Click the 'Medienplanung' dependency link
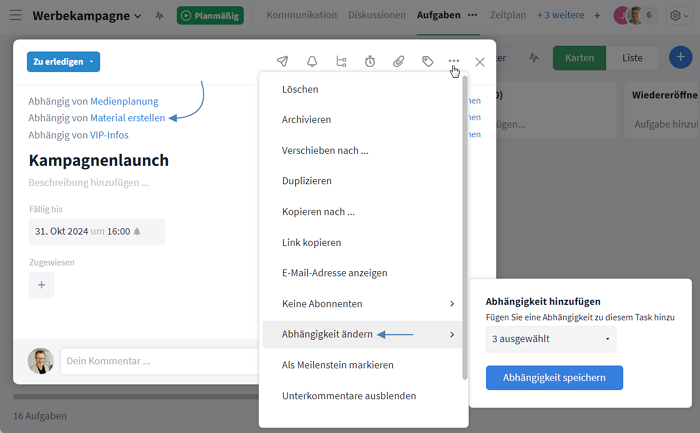The image size is (700, 433). coord(124,101)
